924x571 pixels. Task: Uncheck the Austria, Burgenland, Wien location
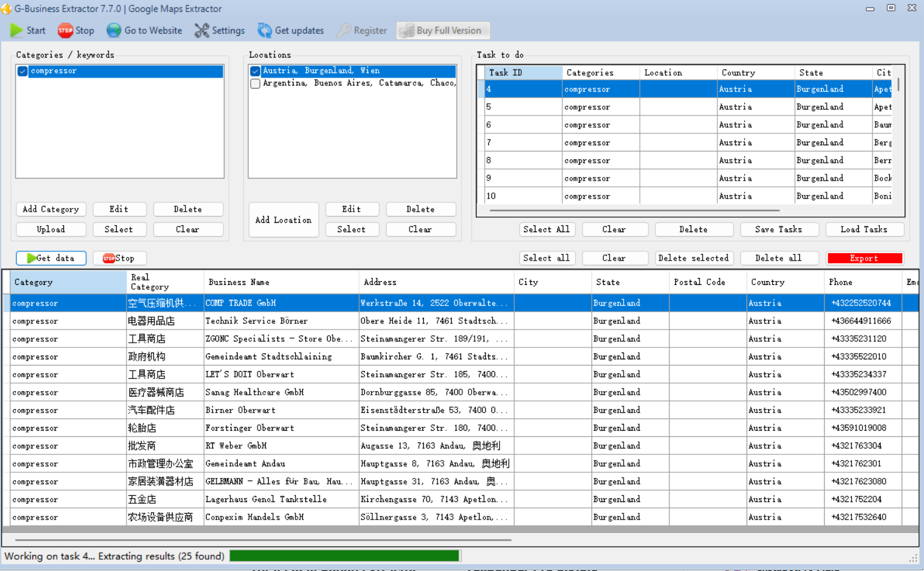click(x=255, y=71)
